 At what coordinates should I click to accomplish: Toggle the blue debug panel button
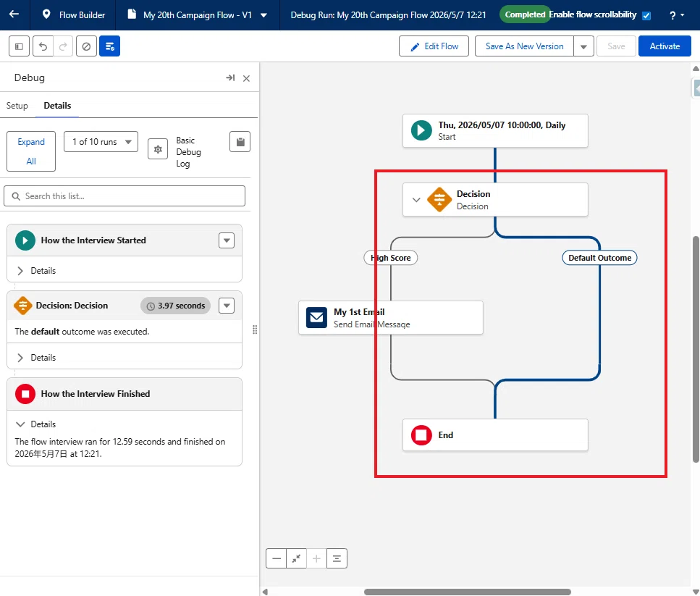coord(110,46)
